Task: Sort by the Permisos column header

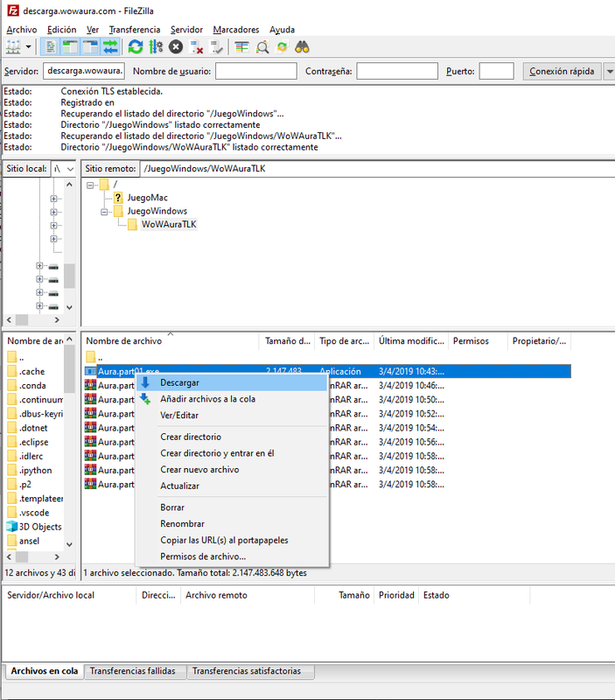Action: click(x=478, y=341)
